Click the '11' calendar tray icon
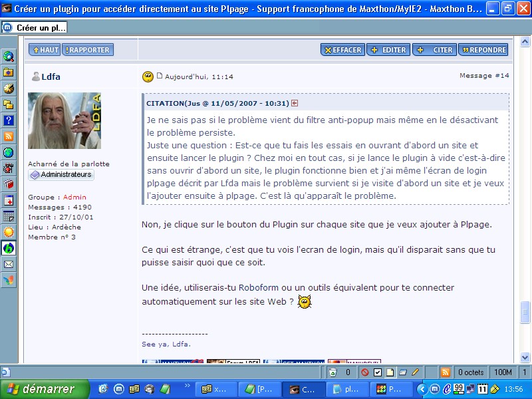Viewport: 532px width, 399px height. coord(482,389)
